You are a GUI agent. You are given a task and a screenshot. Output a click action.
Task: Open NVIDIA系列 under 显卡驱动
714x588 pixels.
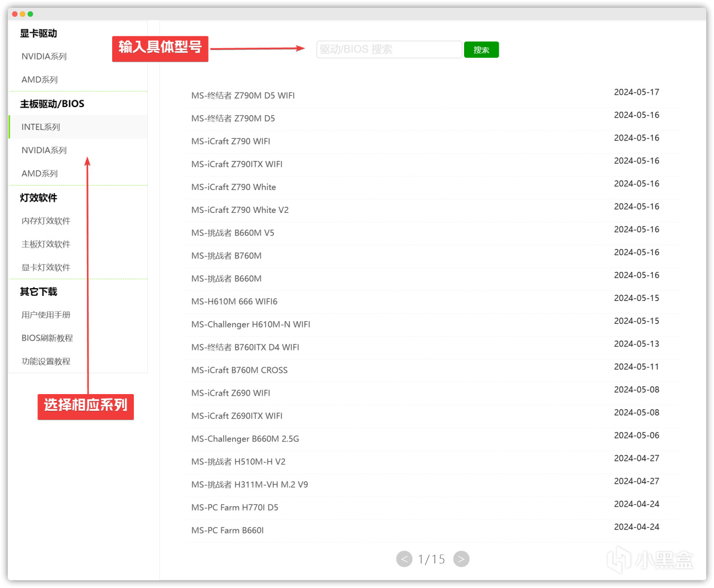(x=44, y=56)
